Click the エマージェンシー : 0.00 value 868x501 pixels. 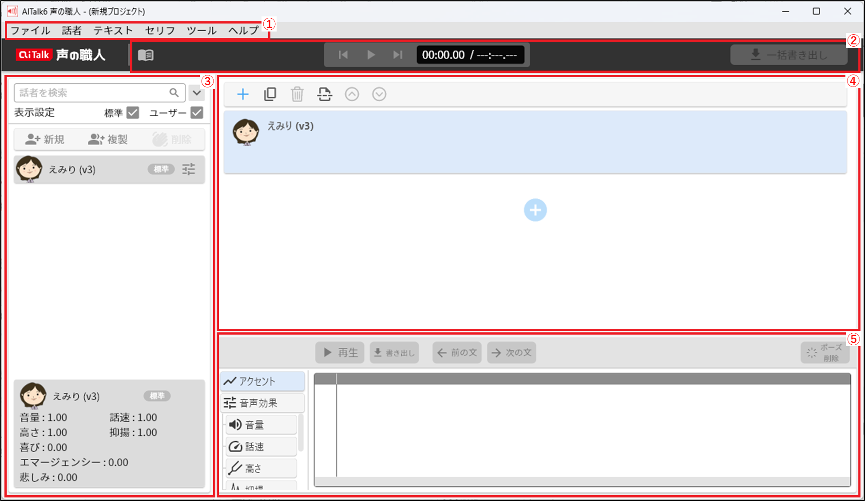coord(74,463)
